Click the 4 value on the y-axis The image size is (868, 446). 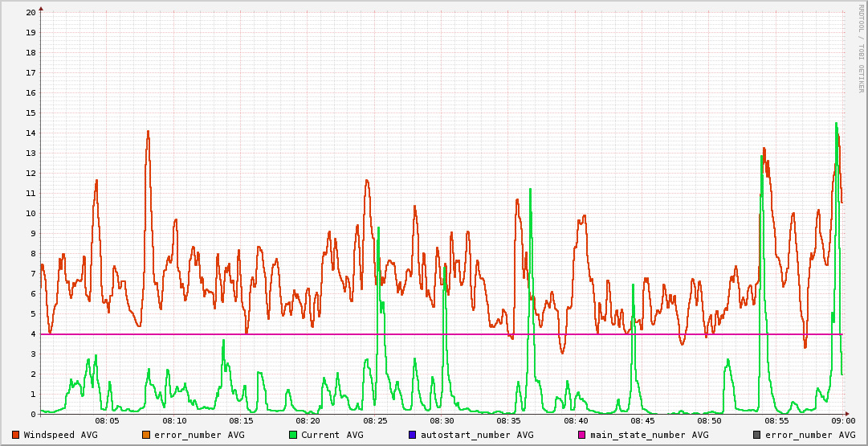click(33, 334)
